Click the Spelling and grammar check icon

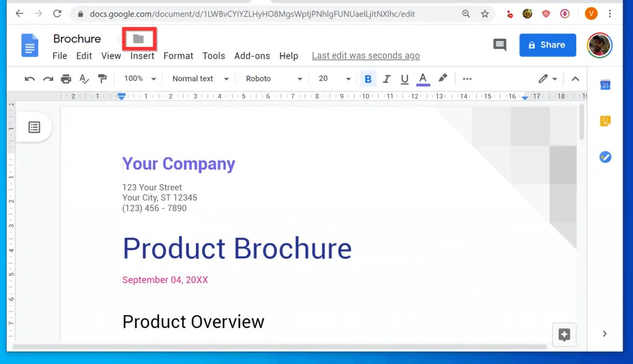tap(85, 78)
